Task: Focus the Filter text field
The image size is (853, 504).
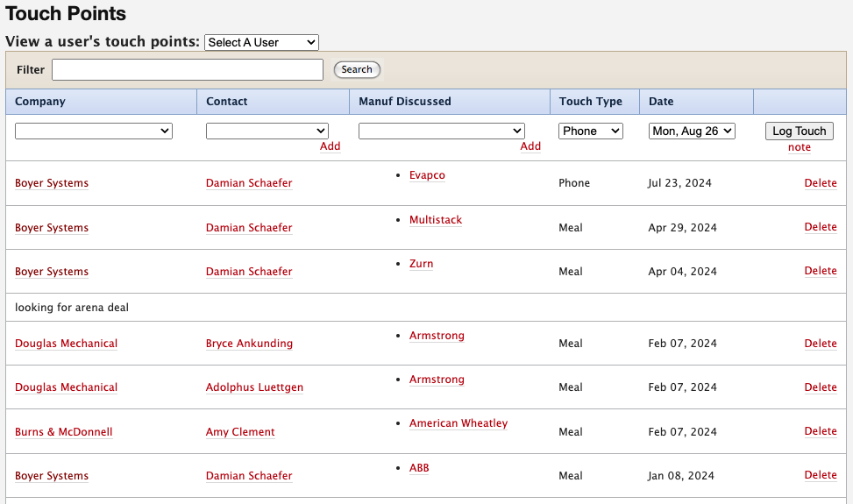Action: tap(188, 69)
